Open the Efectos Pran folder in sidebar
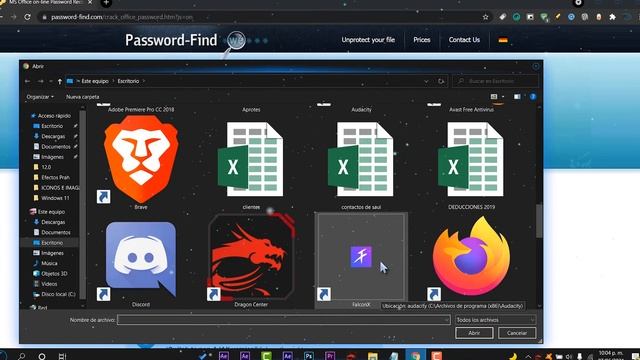This screenshot has height=360, width=640. click(55, 177)
